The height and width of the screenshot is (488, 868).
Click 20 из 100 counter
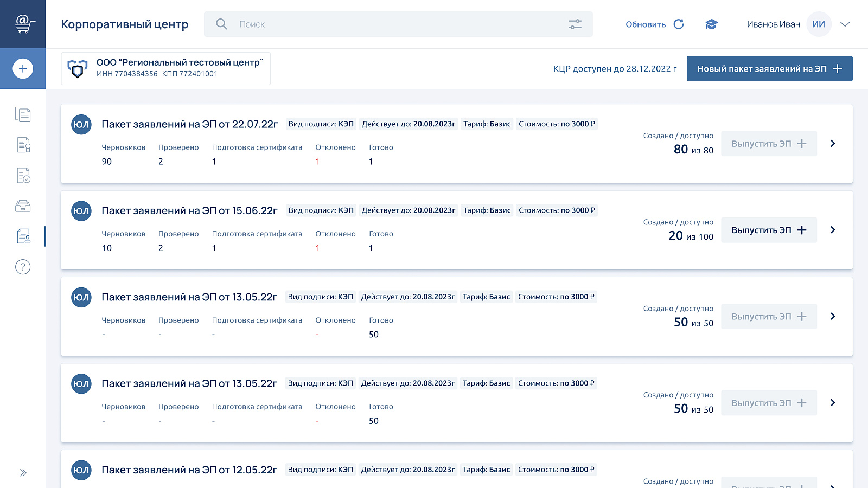(691, 236)
